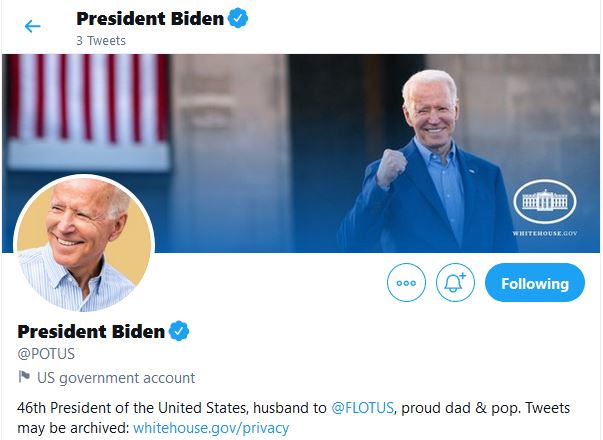Click the verified badge in the top header

pos(237,18)
